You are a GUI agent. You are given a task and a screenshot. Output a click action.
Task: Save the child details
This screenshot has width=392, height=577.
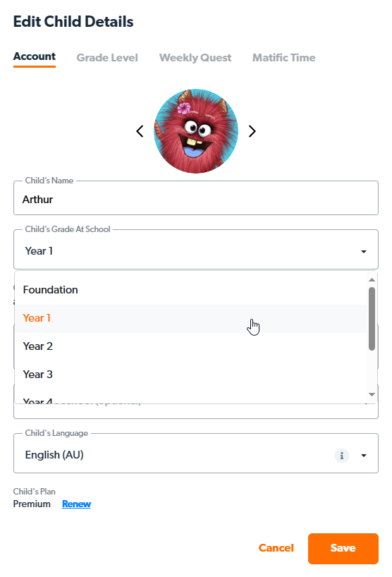(x=343, y=548)
